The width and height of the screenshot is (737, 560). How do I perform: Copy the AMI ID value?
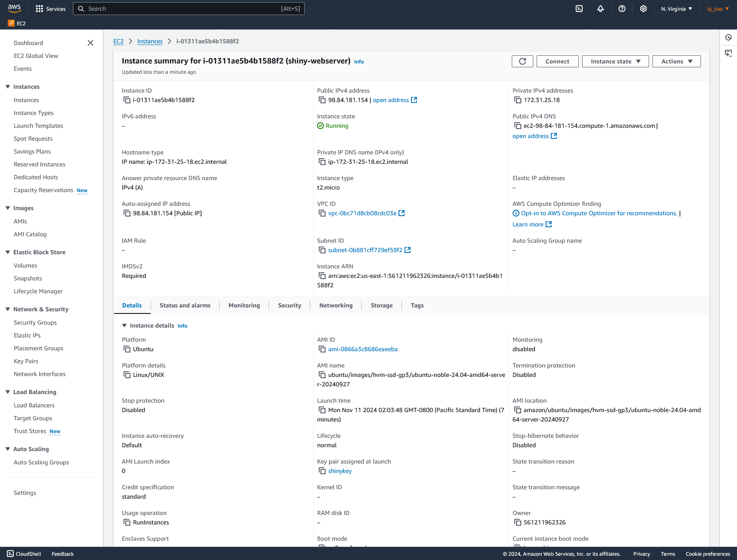(322, 349)
